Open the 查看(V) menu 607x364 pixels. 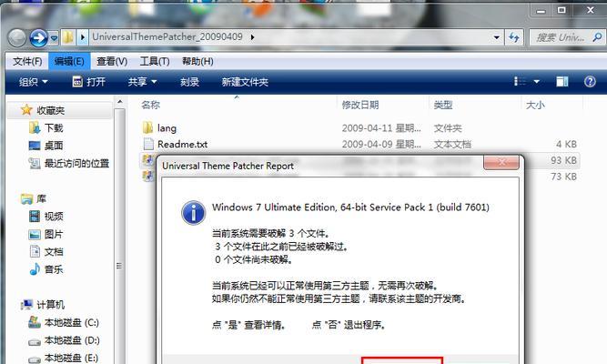[x=112, y=61]
